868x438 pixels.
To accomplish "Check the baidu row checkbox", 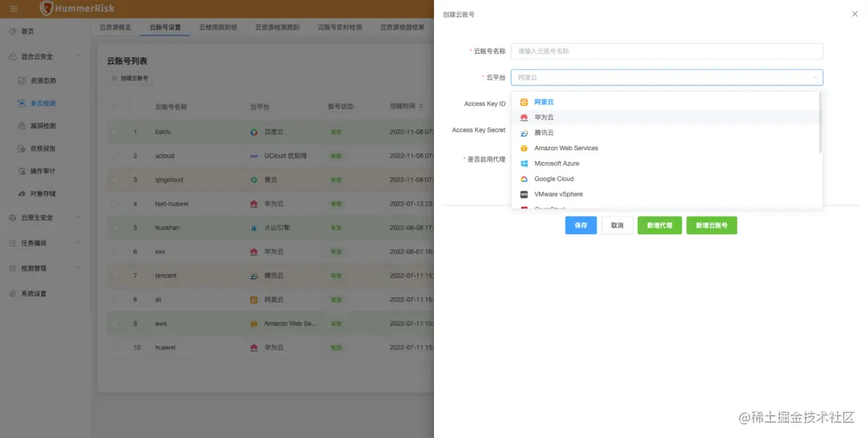I will coord(115,132).
